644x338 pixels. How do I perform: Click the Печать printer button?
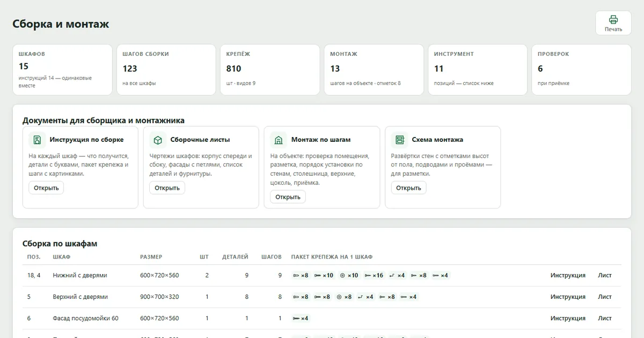click(x=613, y=23)
